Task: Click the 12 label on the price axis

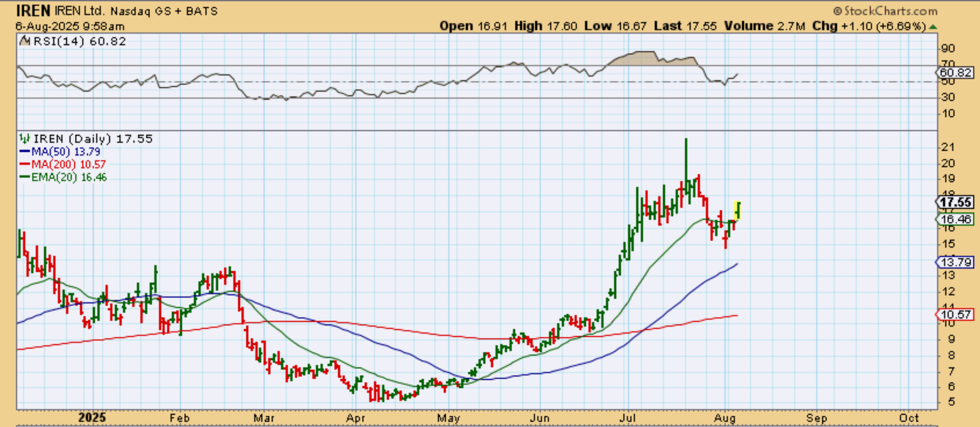Action: [x=948, y=292]
